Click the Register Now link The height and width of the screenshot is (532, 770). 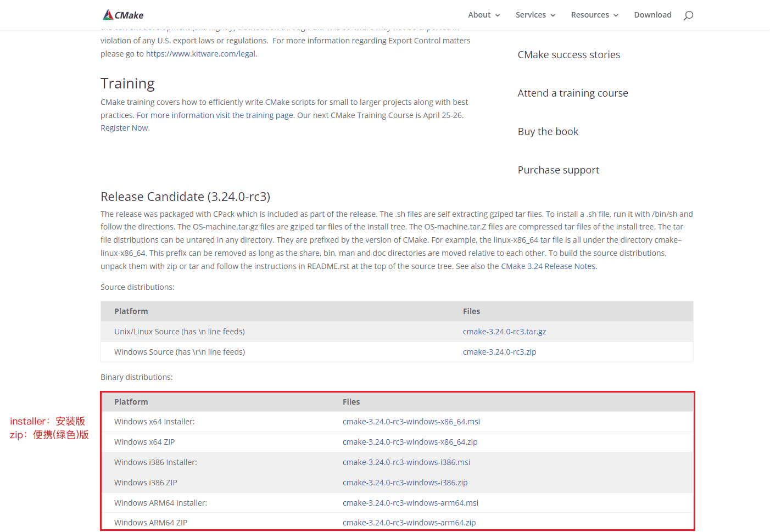(124, 128)
